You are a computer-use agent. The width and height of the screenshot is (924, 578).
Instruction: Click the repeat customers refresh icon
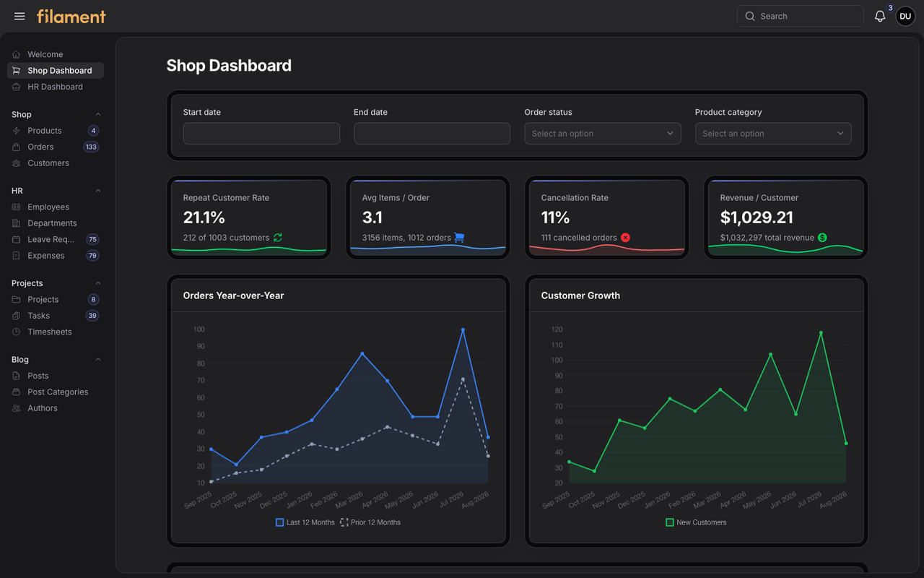pyautogui.click(x=278, y=238)
